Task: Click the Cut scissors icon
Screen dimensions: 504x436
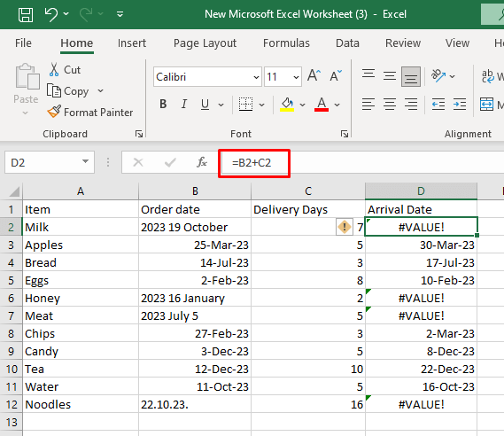Action: pyautogui.click(x=54, y=69)
